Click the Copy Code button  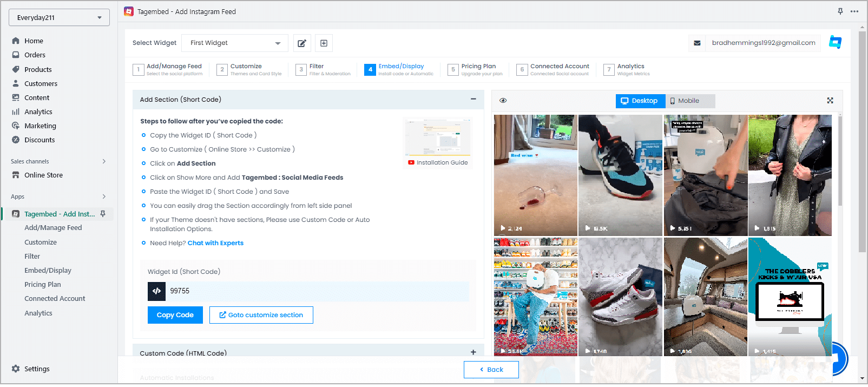(175, 315)
